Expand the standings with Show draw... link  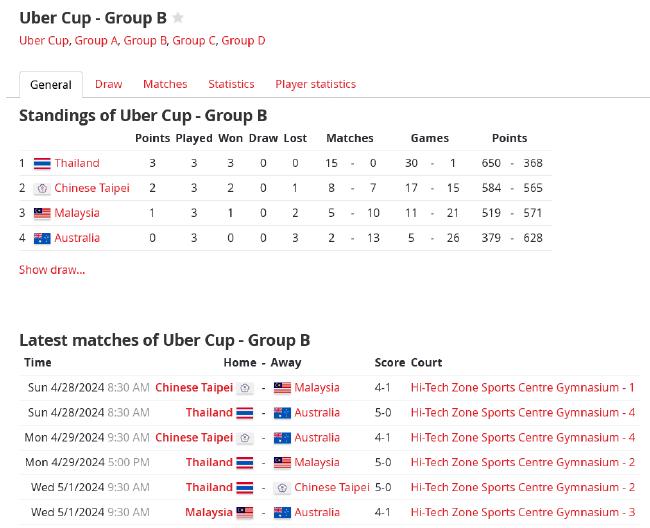pyautogui.click(x=52, y=270)
